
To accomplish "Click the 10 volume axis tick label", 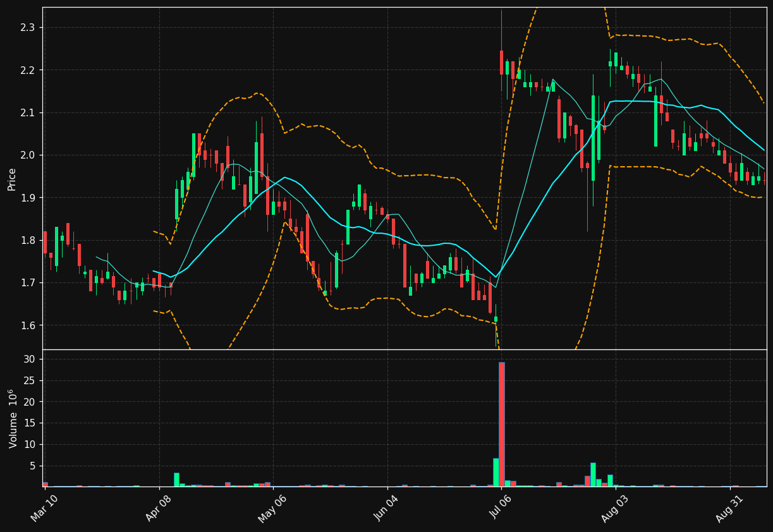I will [x=29, y=445].
